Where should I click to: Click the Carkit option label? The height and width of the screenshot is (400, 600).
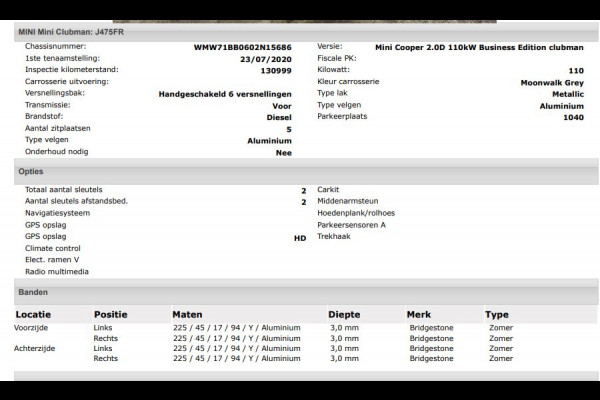pos(328,189)
